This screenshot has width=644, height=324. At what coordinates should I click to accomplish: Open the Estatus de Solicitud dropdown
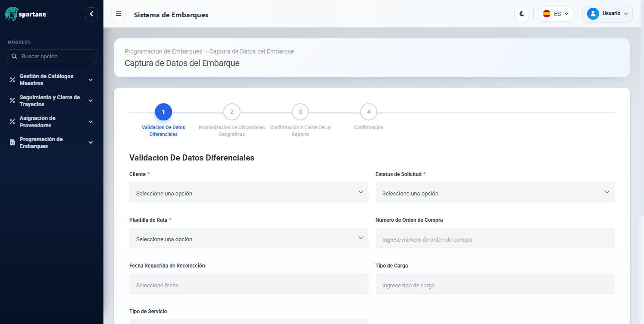point(495,192)
